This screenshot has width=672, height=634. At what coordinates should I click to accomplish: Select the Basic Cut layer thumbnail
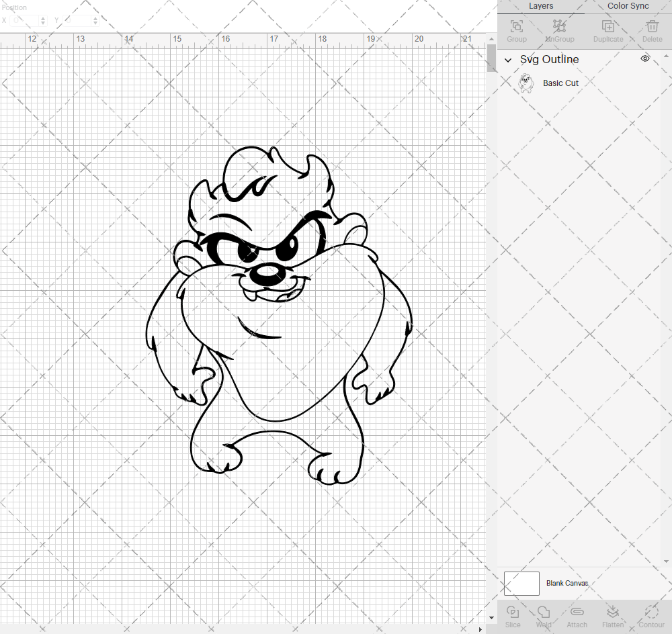526,83
